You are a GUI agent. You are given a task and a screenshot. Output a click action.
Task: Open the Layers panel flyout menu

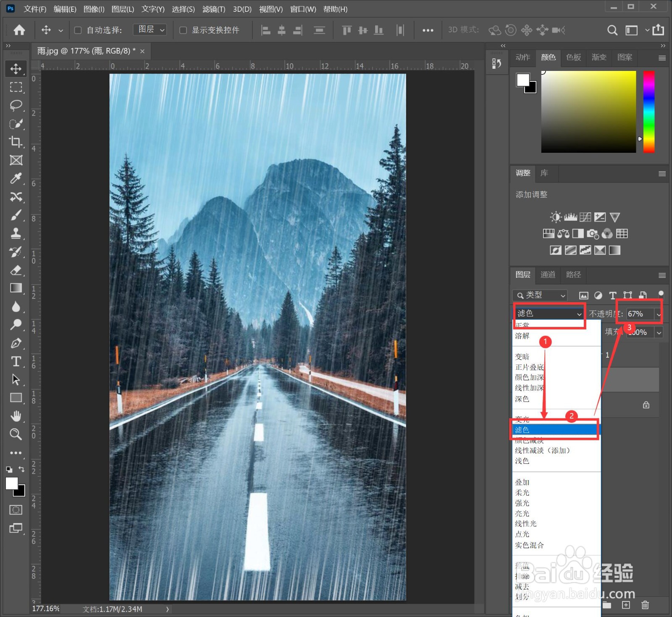click(662, 275)
